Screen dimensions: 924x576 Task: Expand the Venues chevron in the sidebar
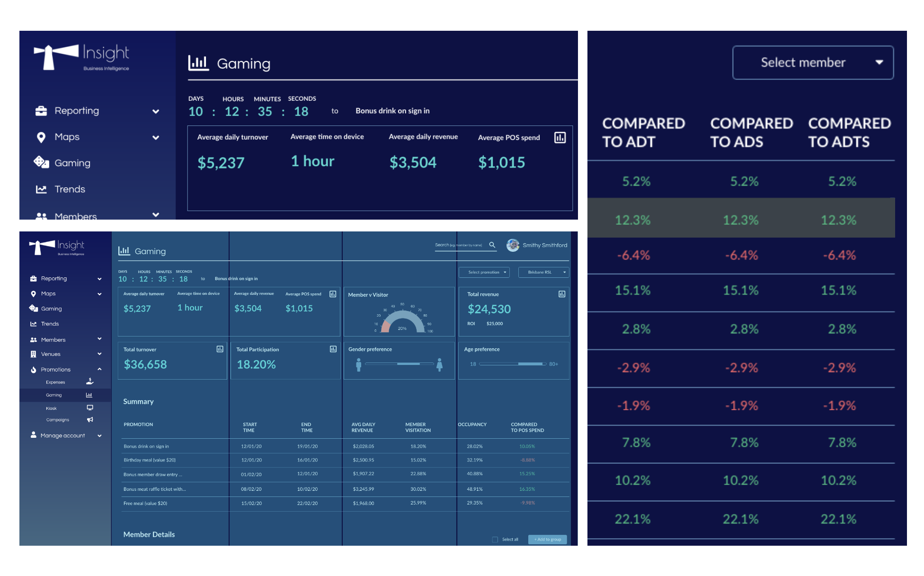tap(99, 354)
